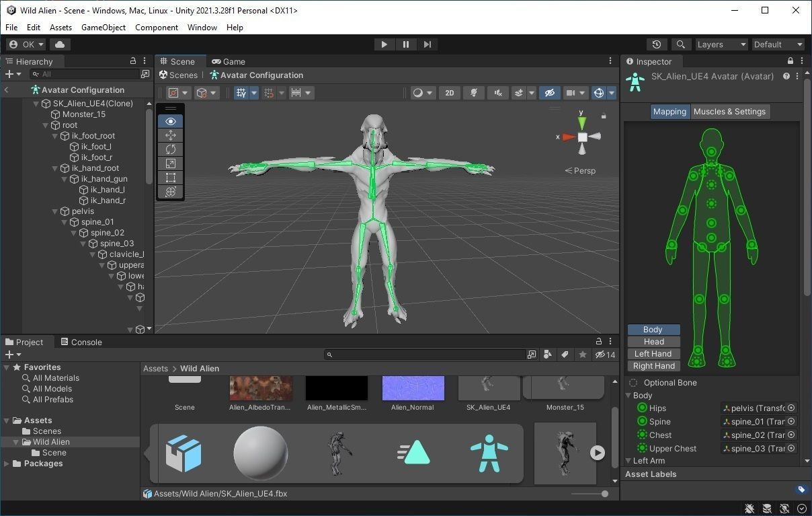Toggle scene lighting
The width and height of the screenshot is (812, 516).
click(474, 93)
